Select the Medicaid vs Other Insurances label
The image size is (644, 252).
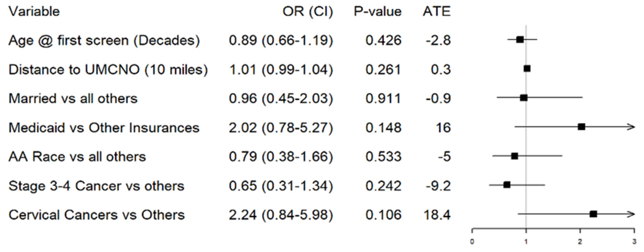coord(104,128)
